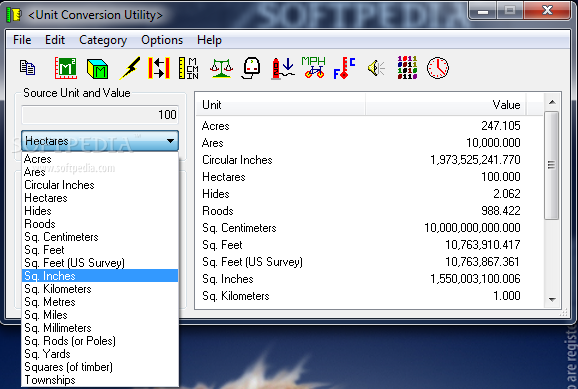Open the File menu
The height and width of the screenshot is (389, 578).
coord(22,40)
